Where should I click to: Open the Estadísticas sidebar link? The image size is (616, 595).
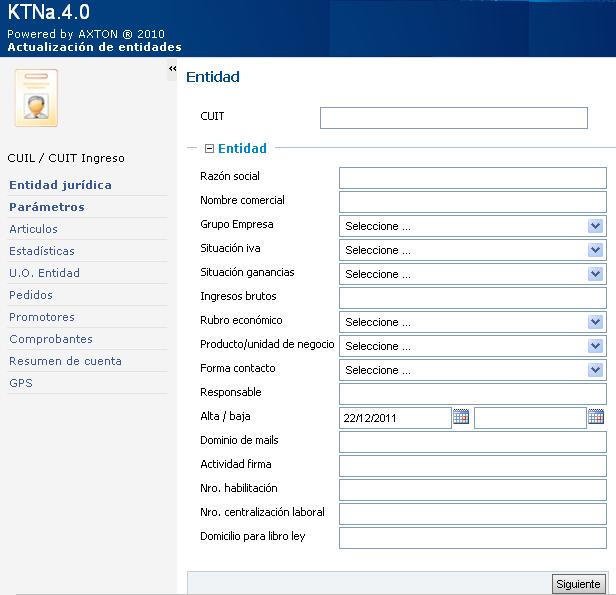tap(42, 251)
